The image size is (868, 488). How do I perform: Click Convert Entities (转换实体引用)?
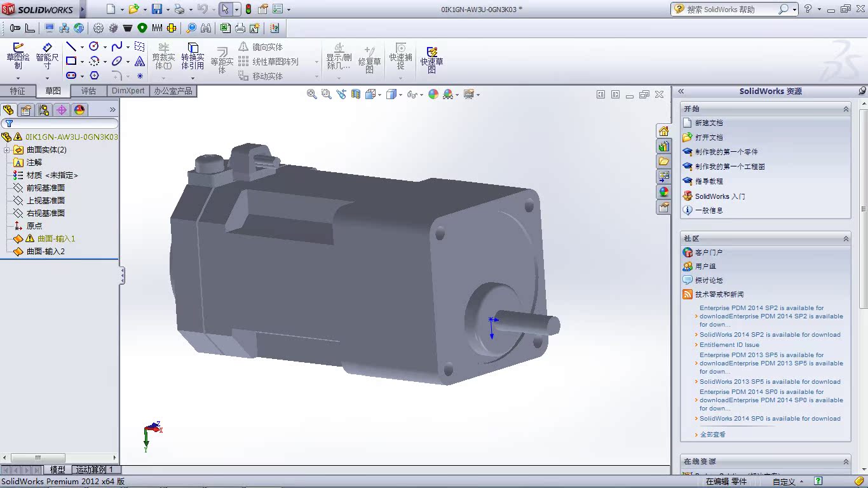(x=193, y=57)
